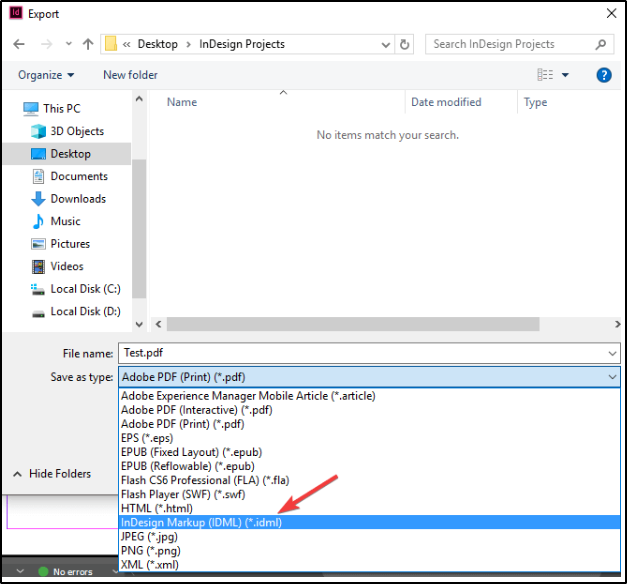Click the navigation pane scroll up arrow
Image resolution: width=627 pixels, height=584 pixels.
[x=139, y=99]
